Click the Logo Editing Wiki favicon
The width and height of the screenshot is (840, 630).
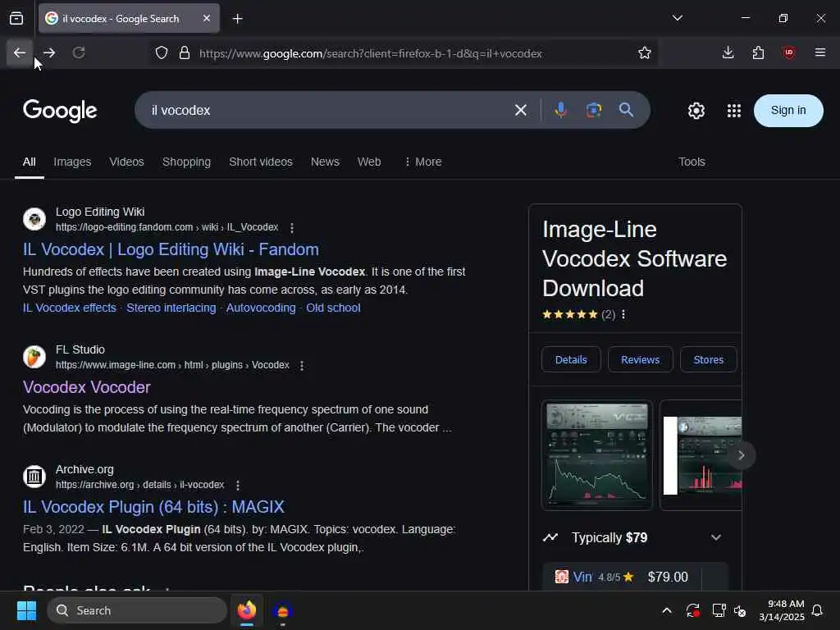pos(34,219)
